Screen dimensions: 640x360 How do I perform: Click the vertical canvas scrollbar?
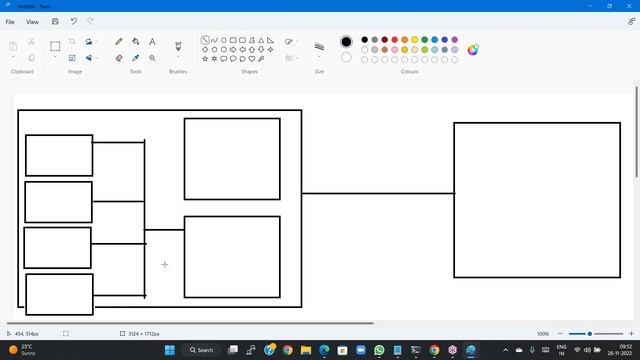click(x=636, y=132)
